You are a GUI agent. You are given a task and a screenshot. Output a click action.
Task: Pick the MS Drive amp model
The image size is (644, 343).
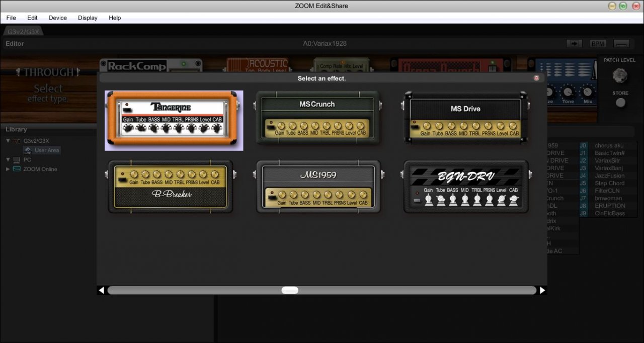(466, 118)
